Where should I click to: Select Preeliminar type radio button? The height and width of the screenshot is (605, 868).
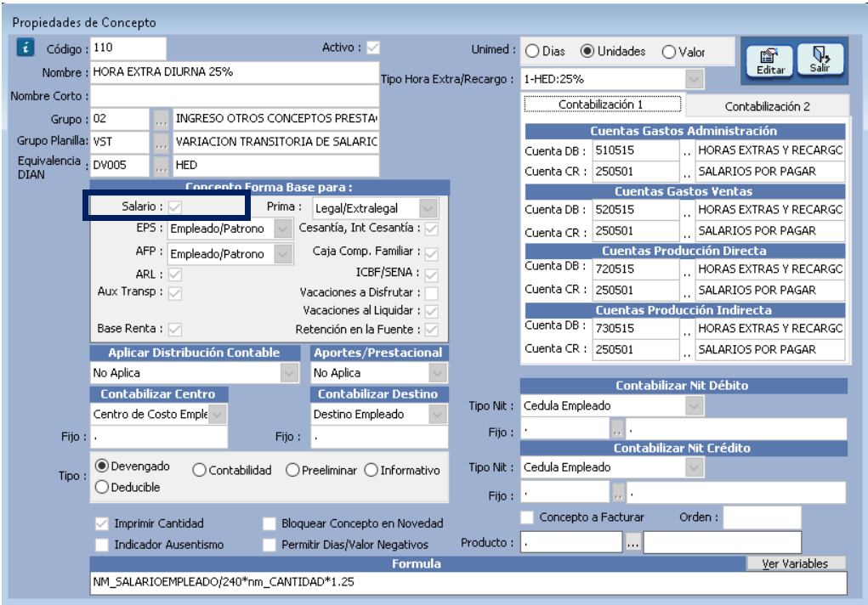click(292, 470)
